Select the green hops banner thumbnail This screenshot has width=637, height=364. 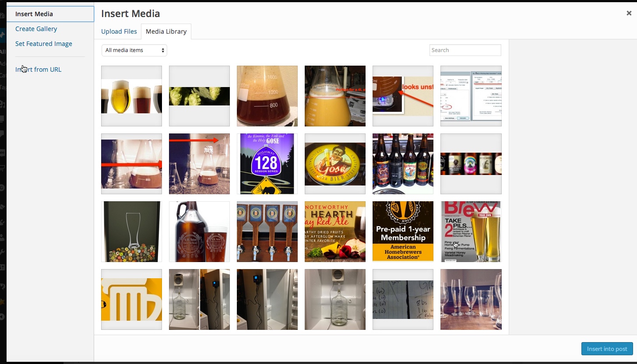tap(199, 96)
